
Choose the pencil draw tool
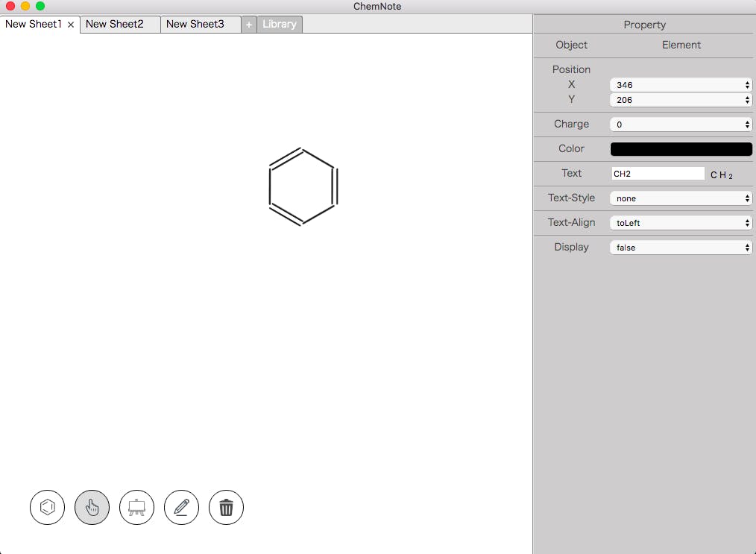(182, 508)
